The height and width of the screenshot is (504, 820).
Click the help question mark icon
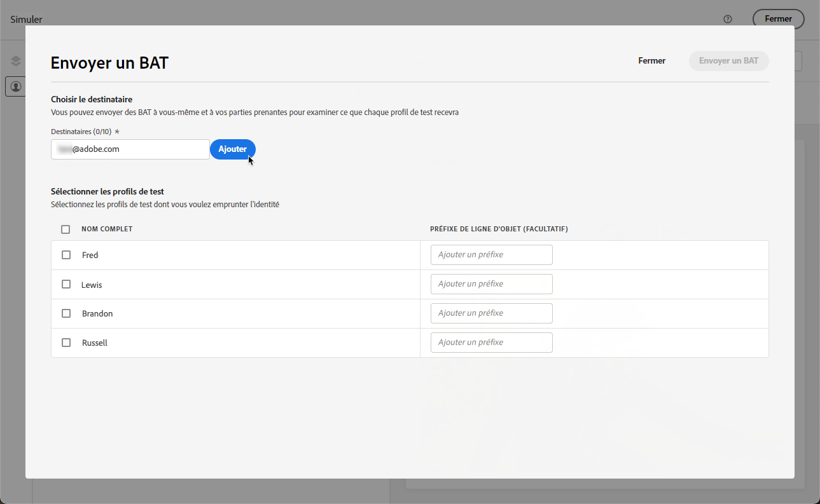(728, 19)
